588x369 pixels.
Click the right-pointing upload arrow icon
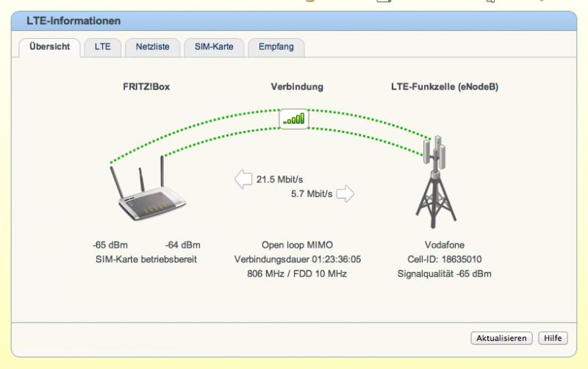pyautogui.click(x=345, y=193)
